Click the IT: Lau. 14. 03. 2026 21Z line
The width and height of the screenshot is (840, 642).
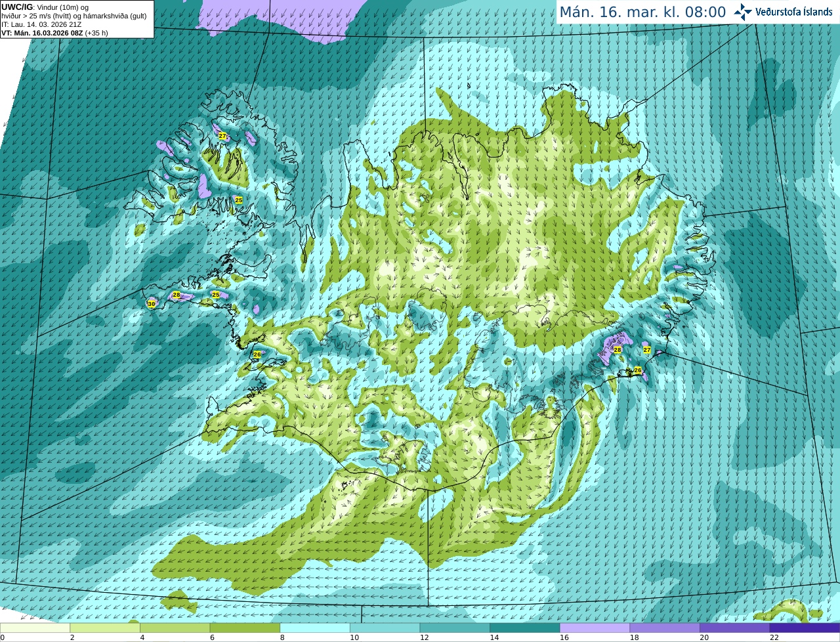click(x=41, y=24)
